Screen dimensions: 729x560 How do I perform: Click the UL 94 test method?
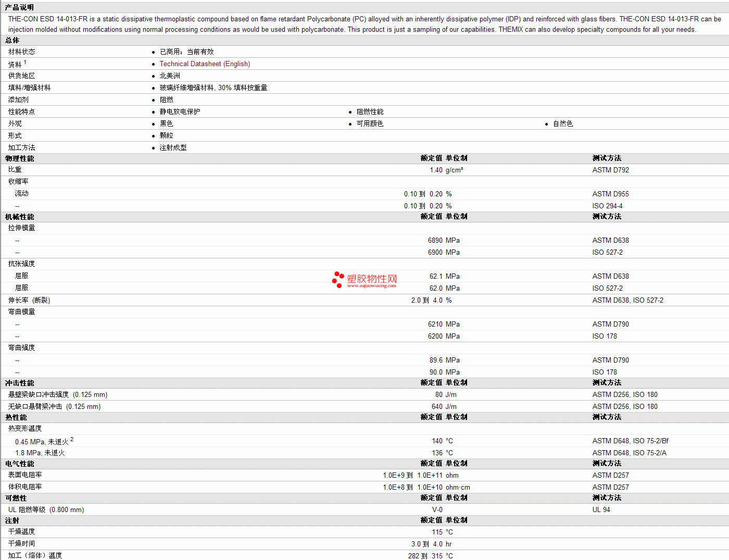[x=601, y=509]
